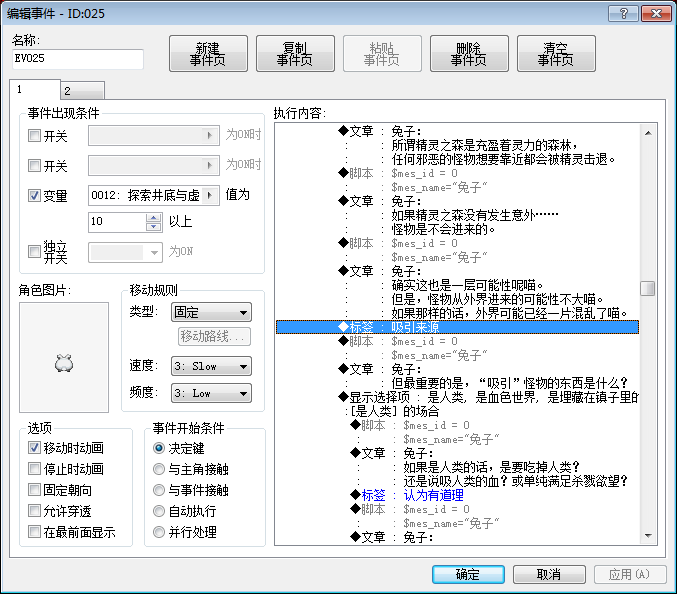The height and width of the screenshot is (594, 677).
Task: Select the 显示选择项 command line
Action: click(x=488, y=397)
